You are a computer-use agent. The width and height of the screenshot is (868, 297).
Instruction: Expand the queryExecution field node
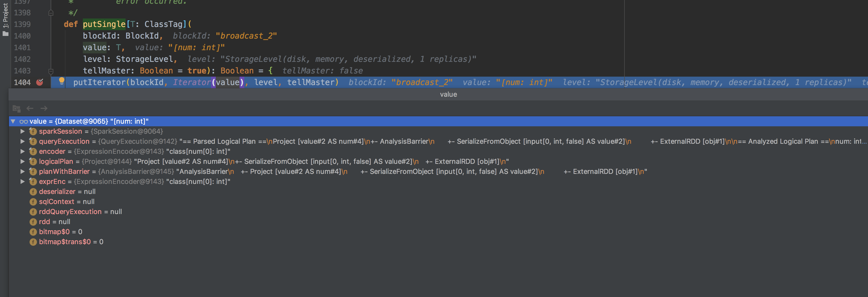(23, 141)
